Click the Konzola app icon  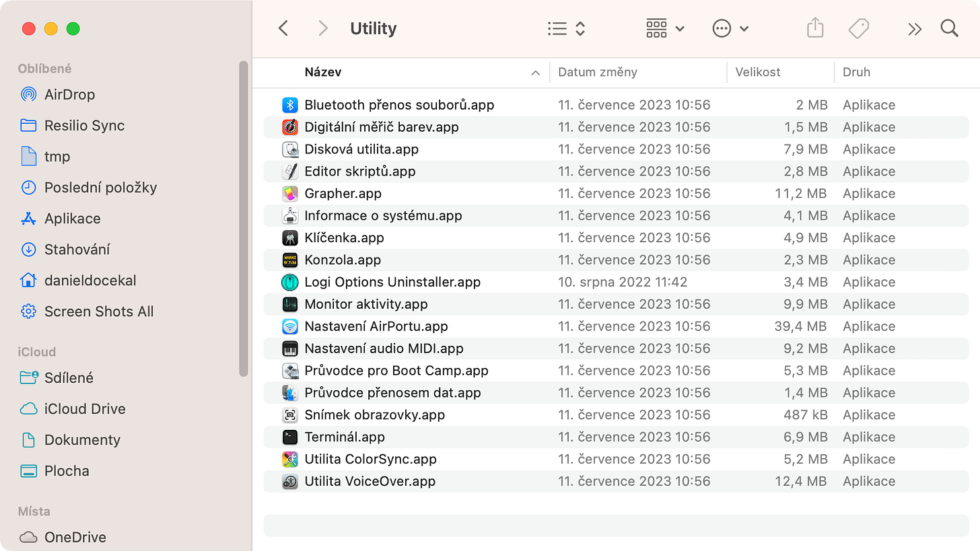click(290, 260)
